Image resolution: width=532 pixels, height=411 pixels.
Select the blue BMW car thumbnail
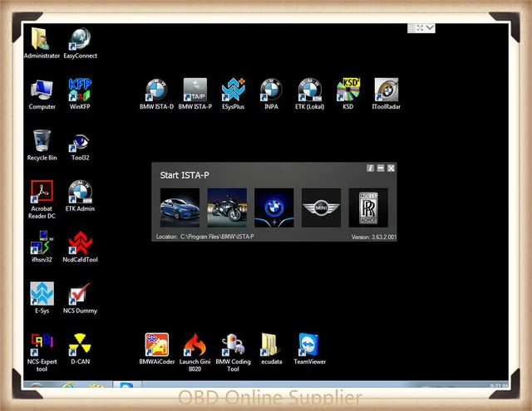tap(180, 208)
